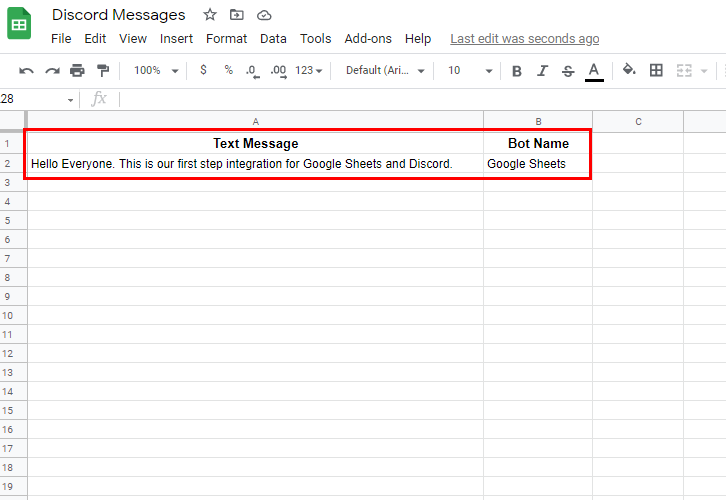The height and width of the screenshot is (500, 726).
Task: Decrease decimal places
Action: [253, 71]
